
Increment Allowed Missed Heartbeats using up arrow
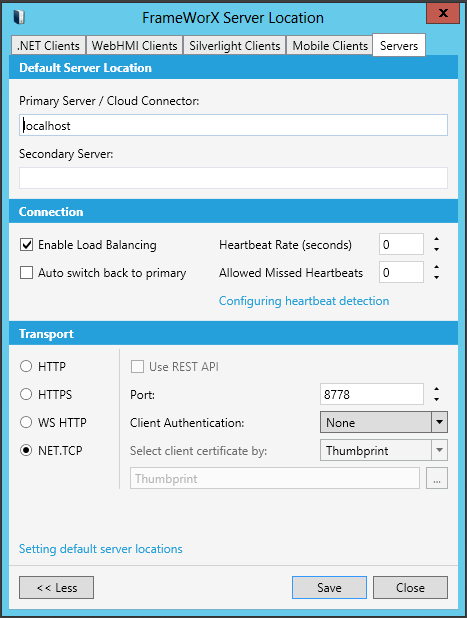coord(436,267)
